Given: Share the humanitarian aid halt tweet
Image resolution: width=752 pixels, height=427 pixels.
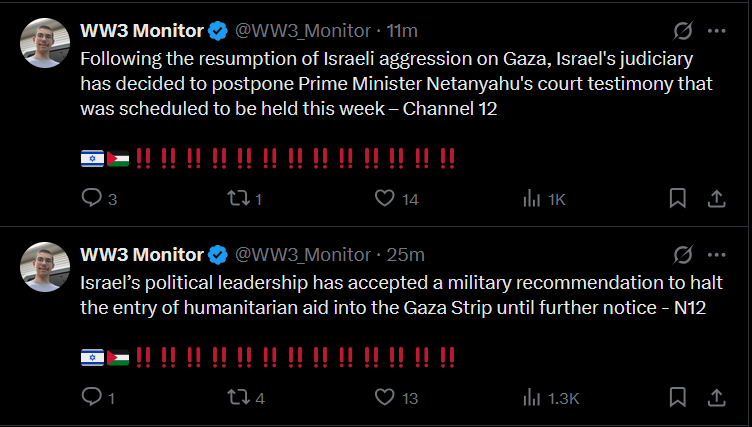Looking at the screenshot, I should click(x=716, y=398).
